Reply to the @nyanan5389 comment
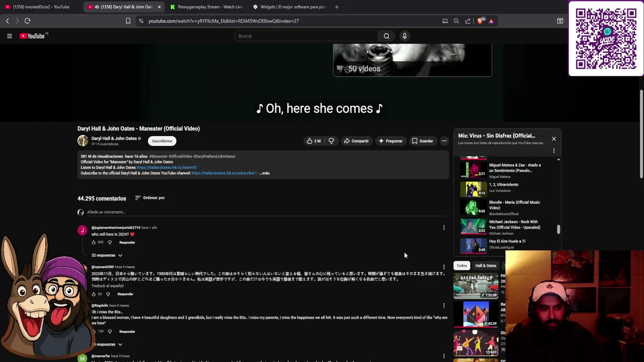 click(x=125, y=294)
